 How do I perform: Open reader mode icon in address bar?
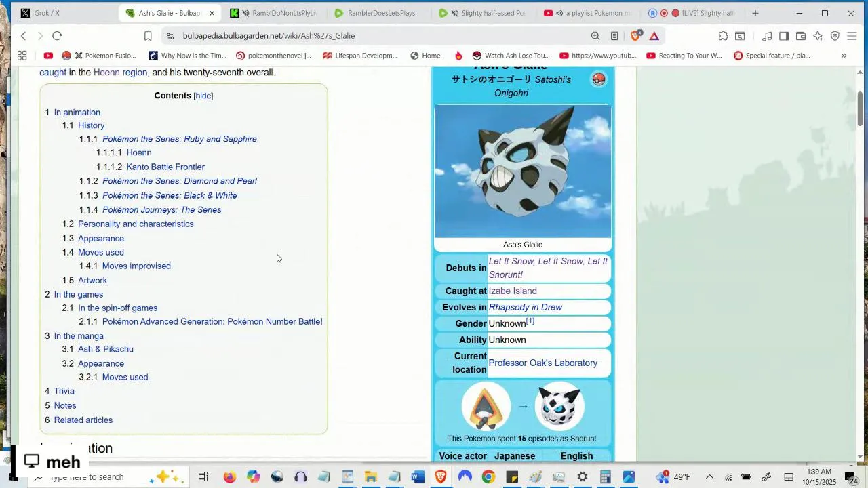click(614, 36)
